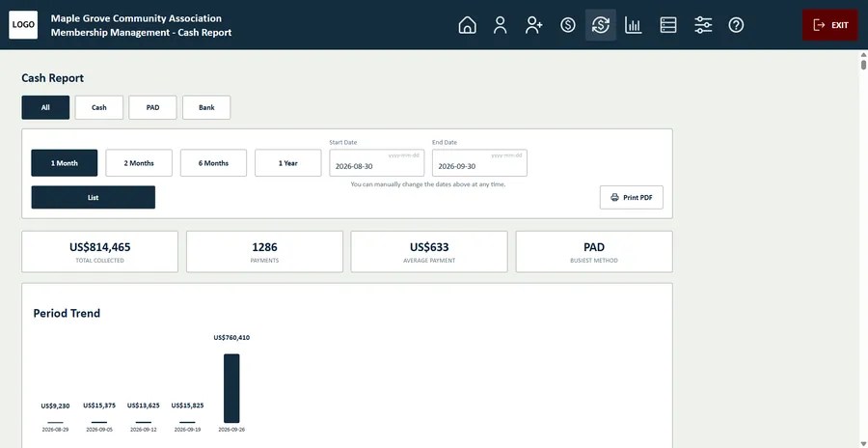Select the All payment filter tab
The image size is (868, 448).
point(45,107)
